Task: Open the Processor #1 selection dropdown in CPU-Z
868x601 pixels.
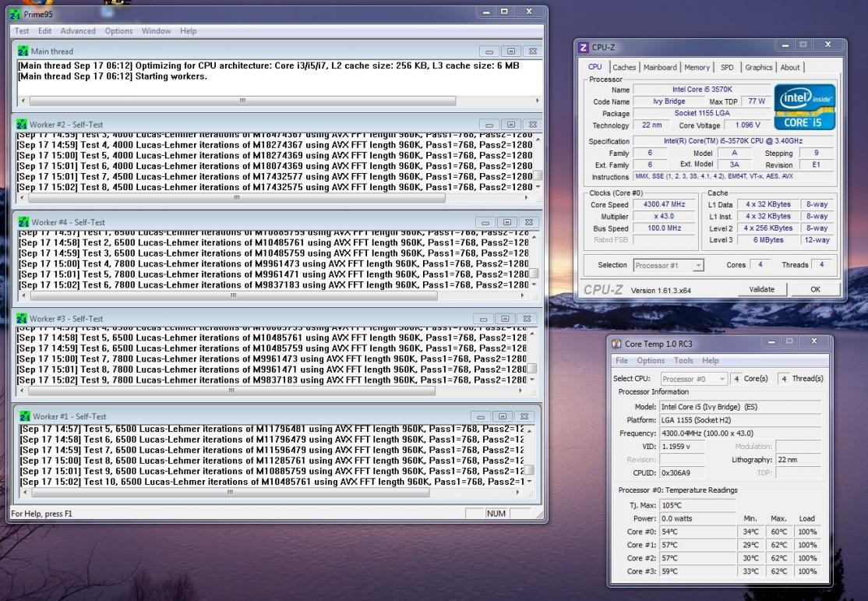Action: point(669,265)
